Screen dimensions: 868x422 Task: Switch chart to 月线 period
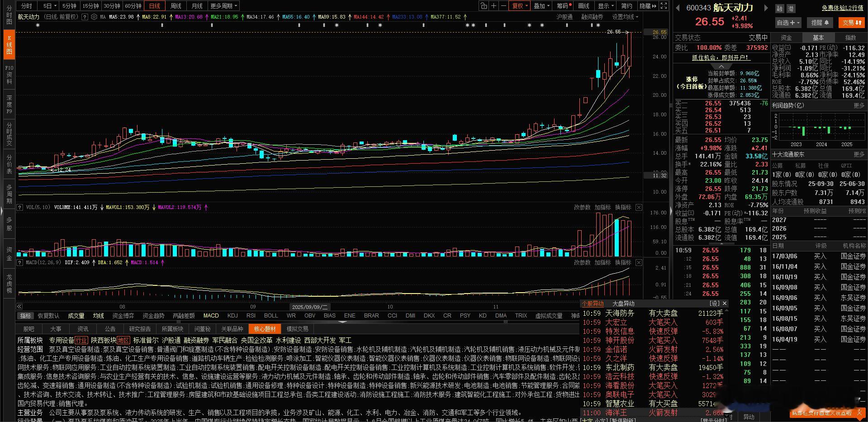click(x=197, y=6)
